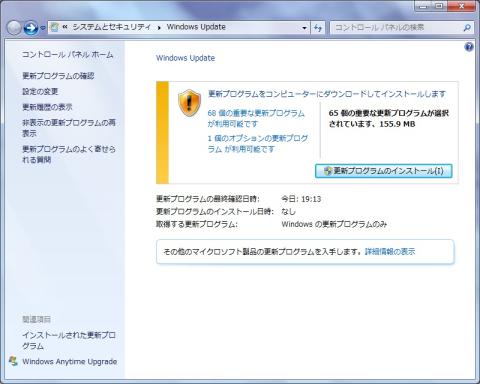480x384 pixels.
Task: Click the yellow warning shield icon
Action: tap(189, 102)
